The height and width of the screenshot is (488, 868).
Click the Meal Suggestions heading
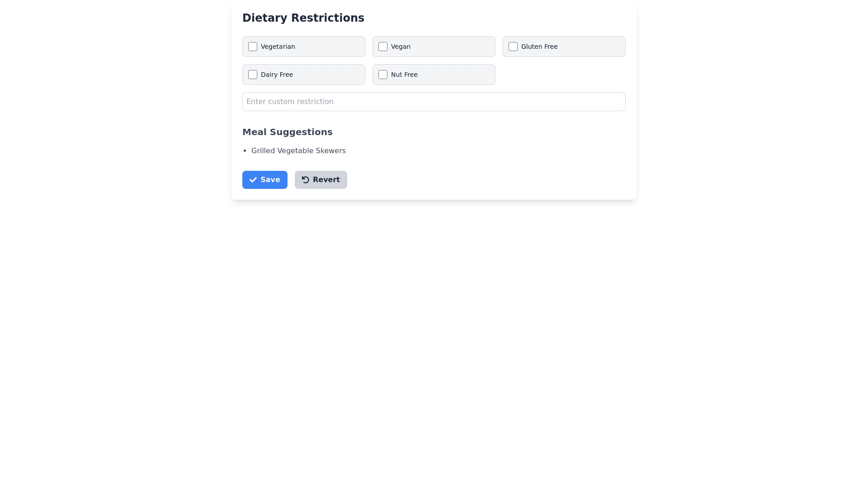(287, 132)
